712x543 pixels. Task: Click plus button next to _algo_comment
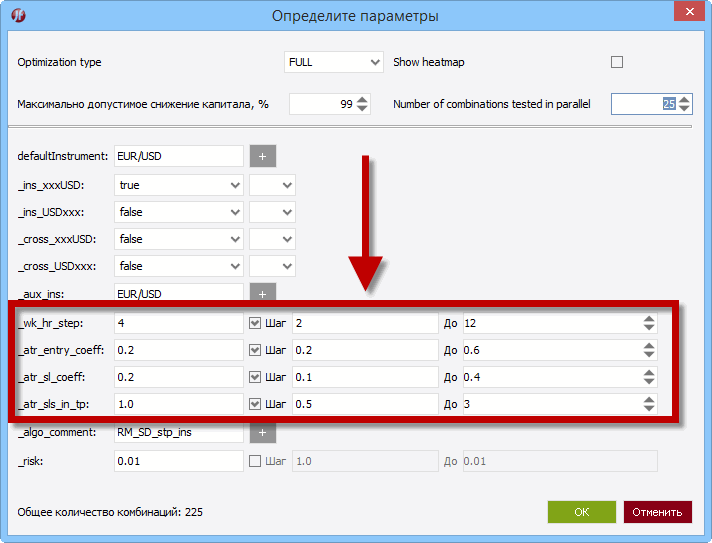pyautogui.click(x=263, y=433)
